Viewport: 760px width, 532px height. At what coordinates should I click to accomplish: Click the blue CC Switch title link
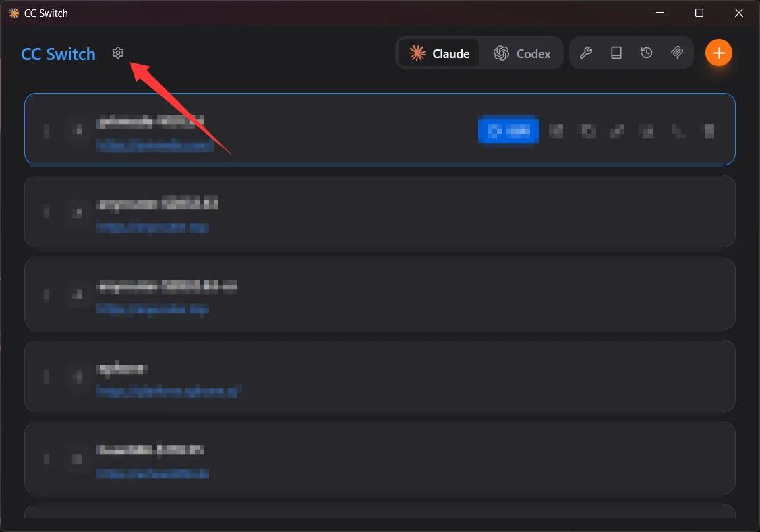click(58, 54)
